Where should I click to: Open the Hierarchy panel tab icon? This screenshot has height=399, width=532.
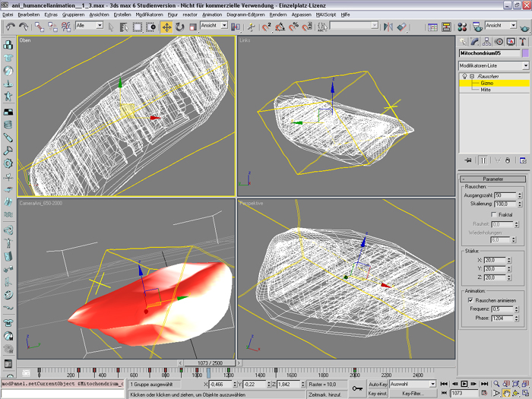(486, 42)
